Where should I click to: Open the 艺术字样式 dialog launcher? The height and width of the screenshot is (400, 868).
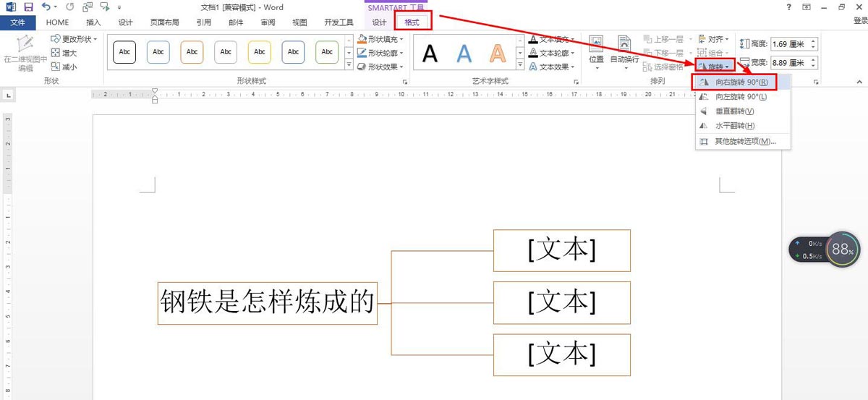[x=576, y=82]
